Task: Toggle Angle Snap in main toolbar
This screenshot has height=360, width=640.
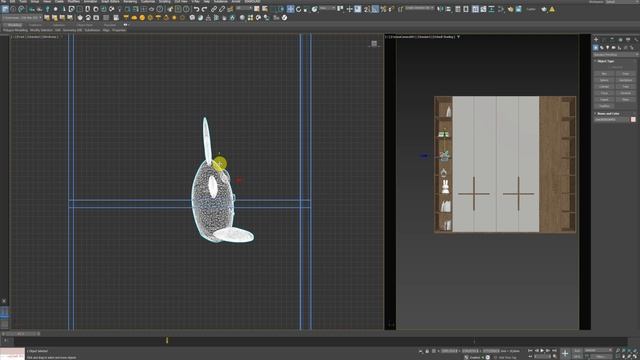Action: pos(375,9)
